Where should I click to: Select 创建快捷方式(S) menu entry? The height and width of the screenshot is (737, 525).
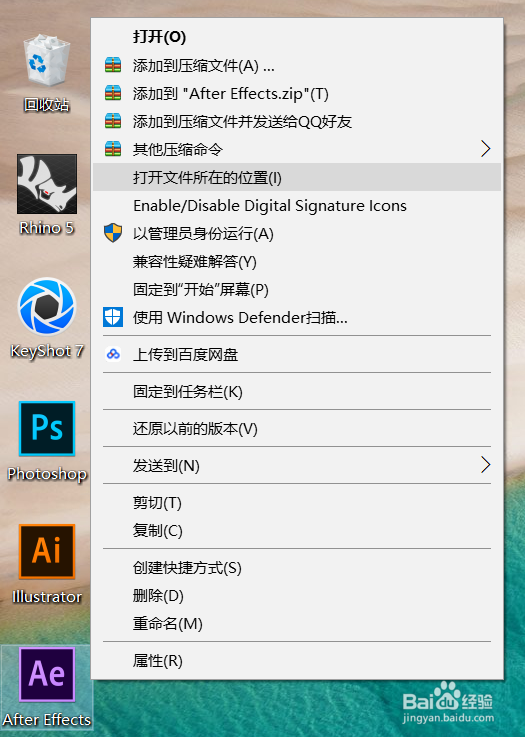tap(297, 568)
